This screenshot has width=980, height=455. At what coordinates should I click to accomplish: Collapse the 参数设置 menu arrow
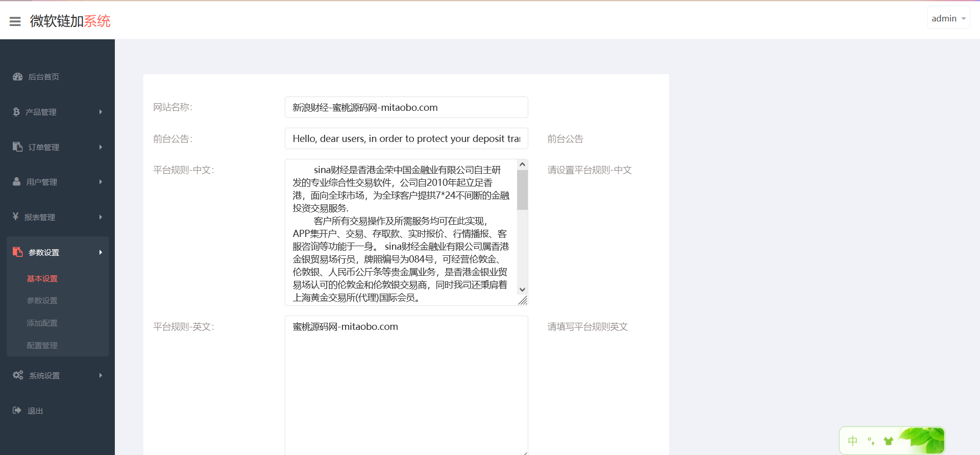(101, 252)
